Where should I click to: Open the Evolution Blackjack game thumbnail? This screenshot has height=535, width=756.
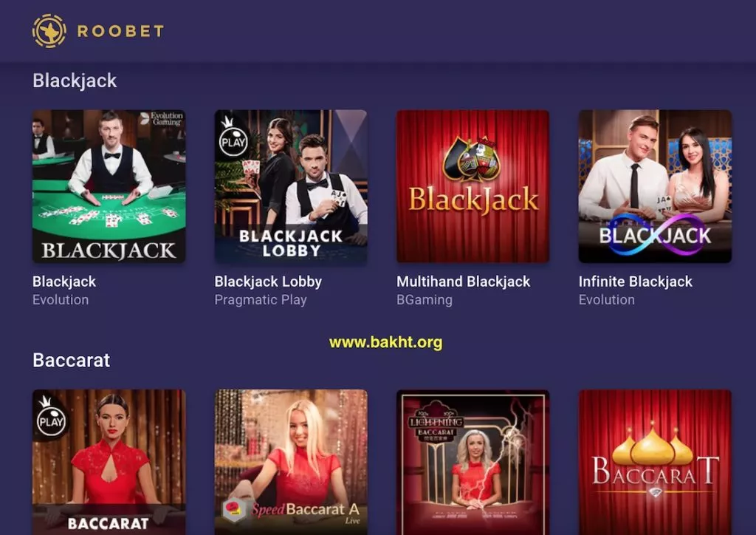109,186
